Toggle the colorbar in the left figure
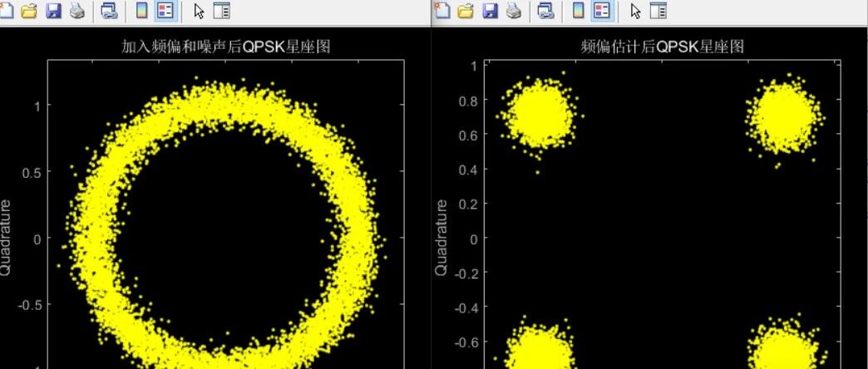This screenshot has width=868, height=369. pos(141,11)
